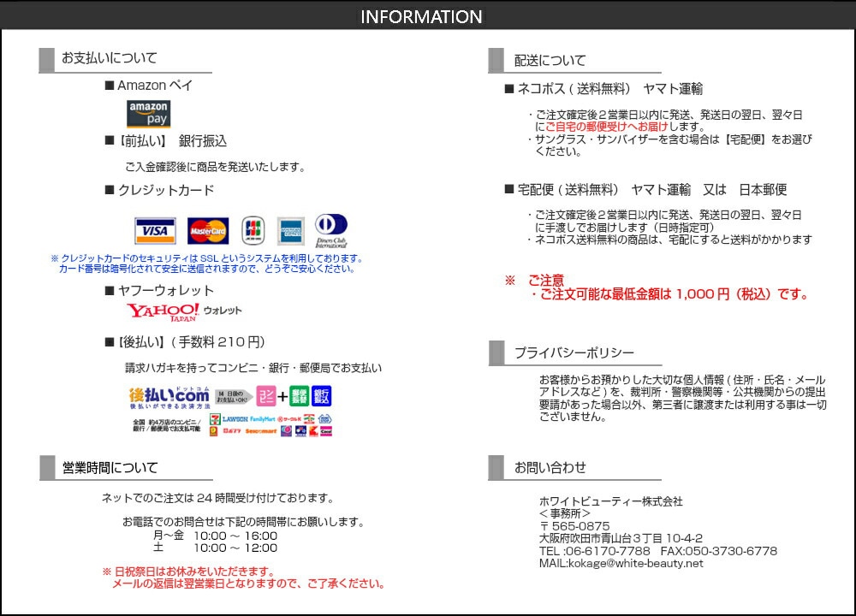856x616 pixels.
Task: Open the Yahoo! Japan wallet logo
Action: (x=184, y=311)
